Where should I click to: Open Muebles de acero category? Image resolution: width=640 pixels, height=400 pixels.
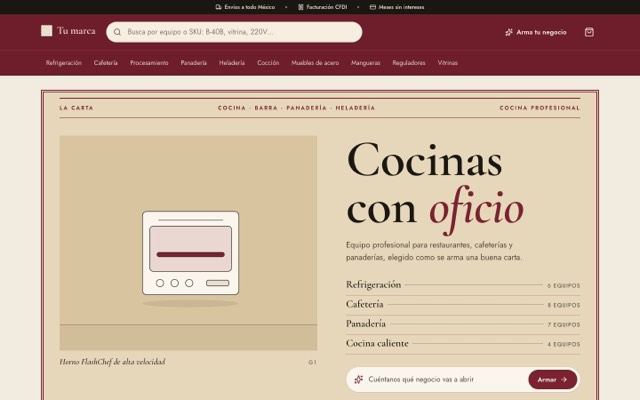click(x=315, y=62)
